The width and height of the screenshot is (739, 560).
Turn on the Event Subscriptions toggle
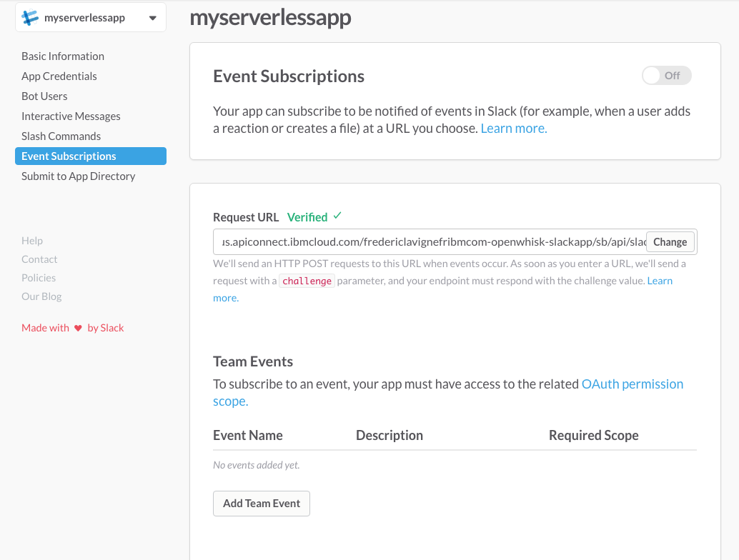click(666, 76)
